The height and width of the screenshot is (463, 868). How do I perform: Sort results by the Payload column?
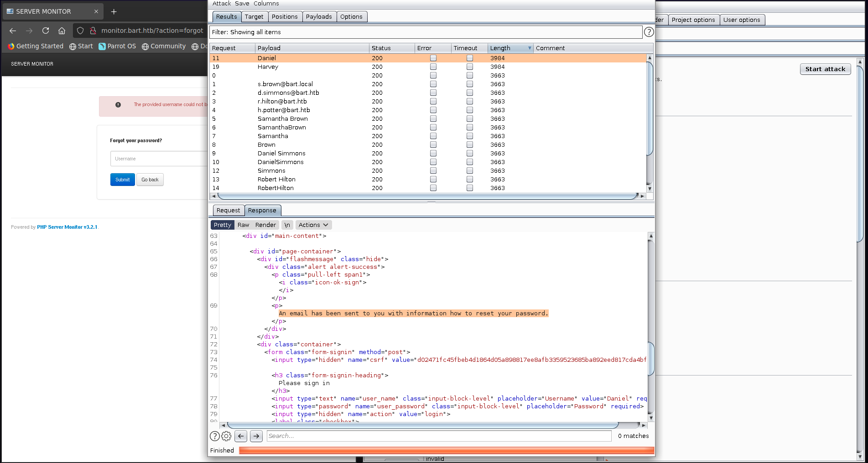coord(312,48)
